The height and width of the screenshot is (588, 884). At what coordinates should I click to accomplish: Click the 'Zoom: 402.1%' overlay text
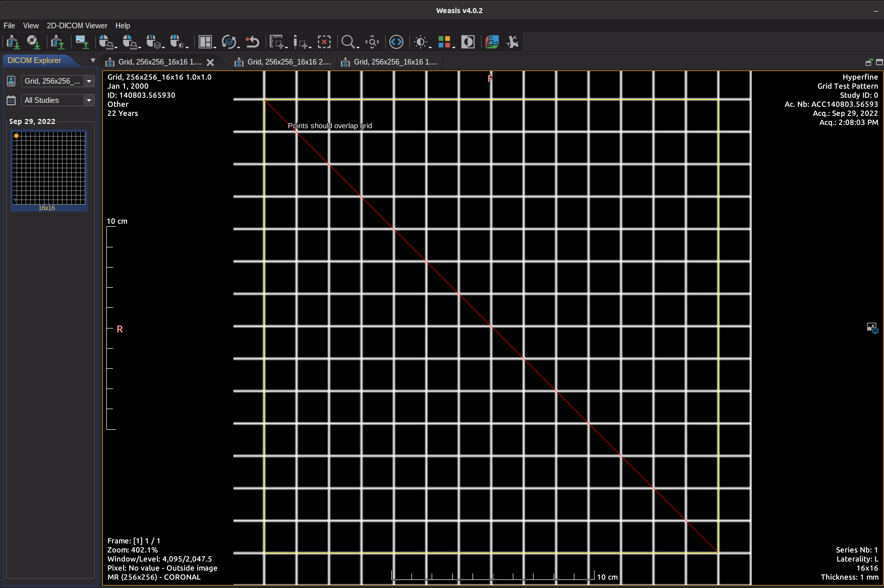tap(133, 550)
